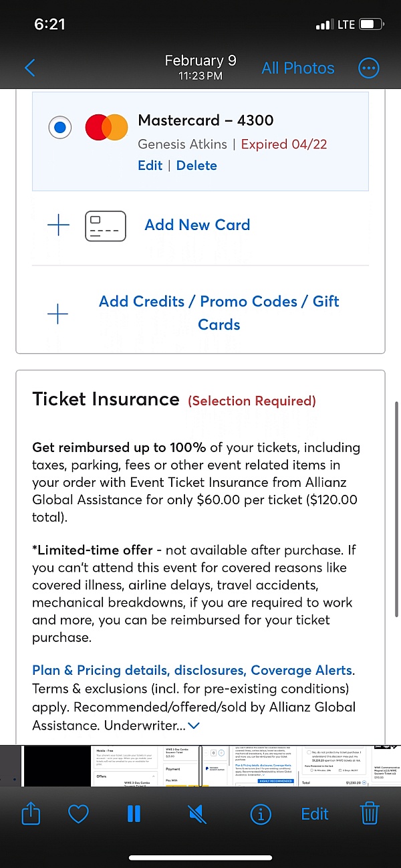
Task: Expand the Underwriter disclosure chevron
Action: coord(194,726)
